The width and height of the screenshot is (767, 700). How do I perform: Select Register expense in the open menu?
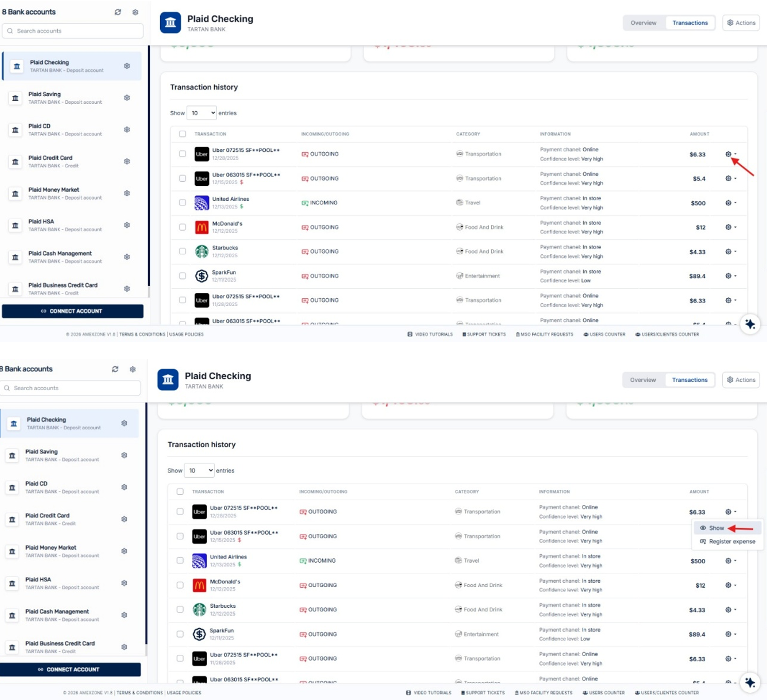pyautogui.click(x=731, y=541)
